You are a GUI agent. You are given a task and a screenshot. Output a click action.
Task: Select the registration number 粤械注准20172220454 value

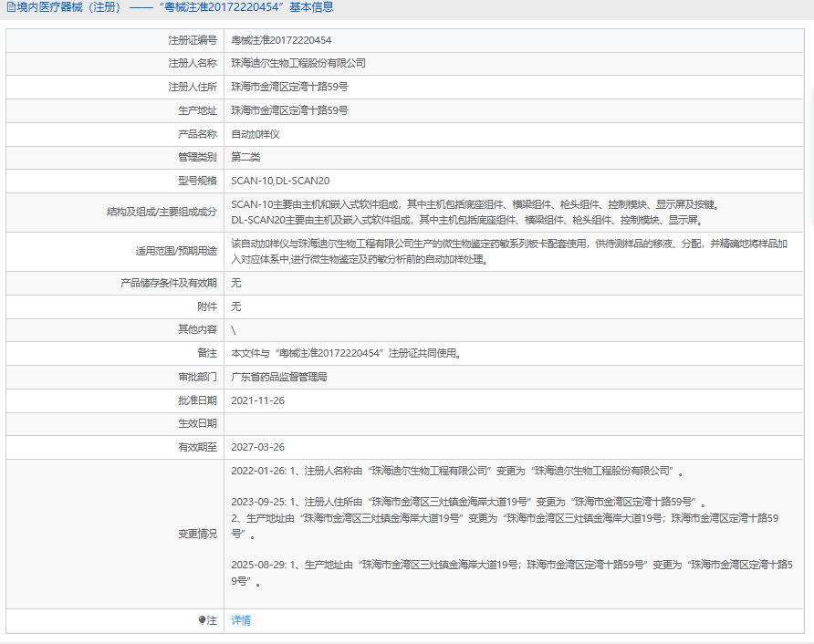281,40
